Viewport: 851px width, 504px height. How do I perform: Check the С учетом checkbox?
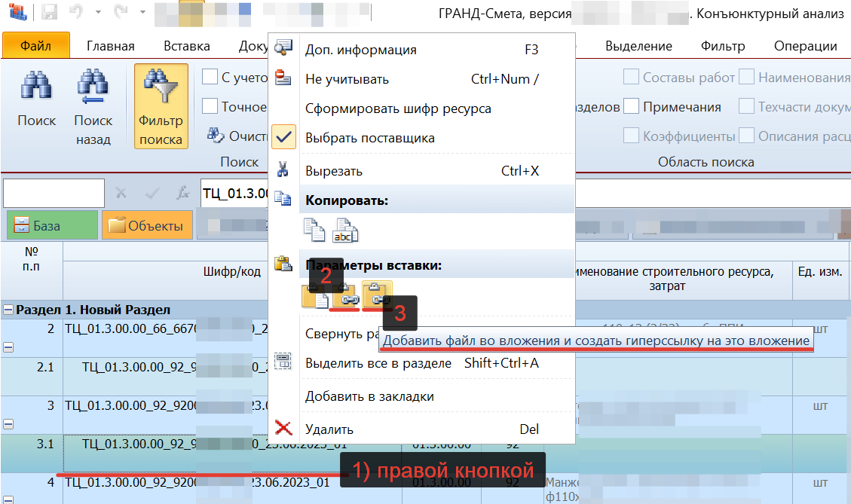(210, 77)
